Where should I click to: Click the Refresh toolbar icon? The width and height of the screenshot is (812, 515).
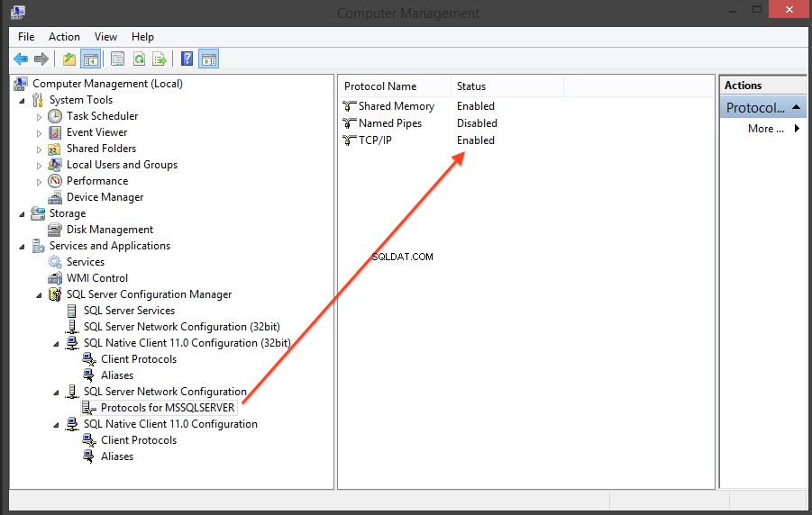pyautogui.click(x=139, y=59)
